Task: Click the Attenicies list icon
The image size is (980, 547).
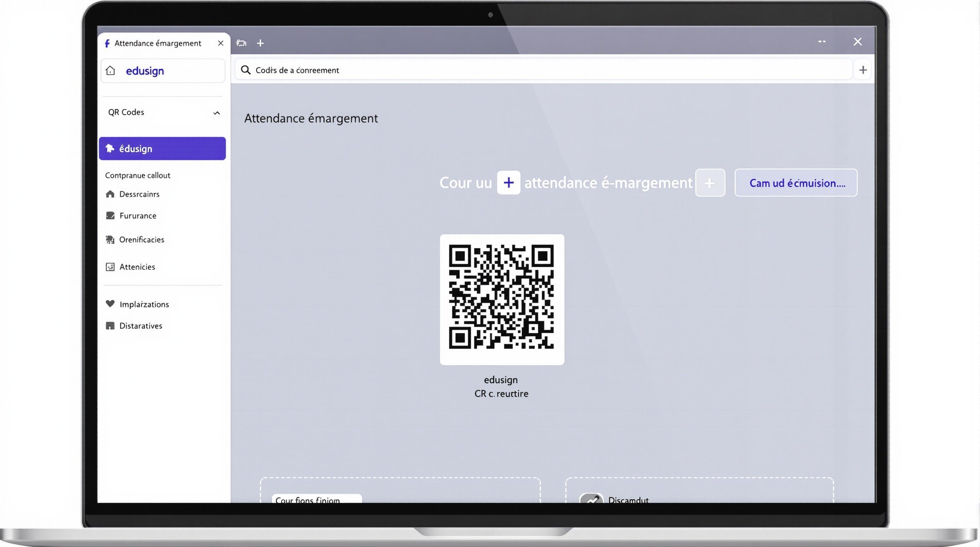Action: pyautogui.click(x=110, y=267)
